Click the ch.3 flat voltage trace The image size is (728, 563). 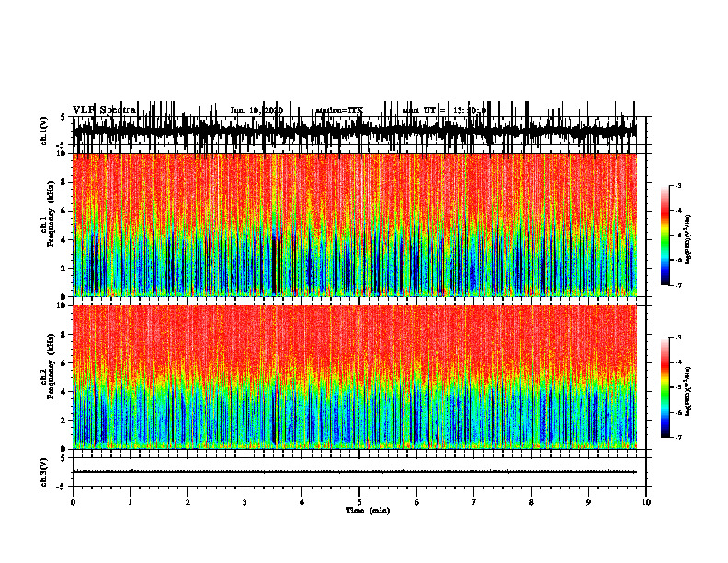tap(355, 472)
